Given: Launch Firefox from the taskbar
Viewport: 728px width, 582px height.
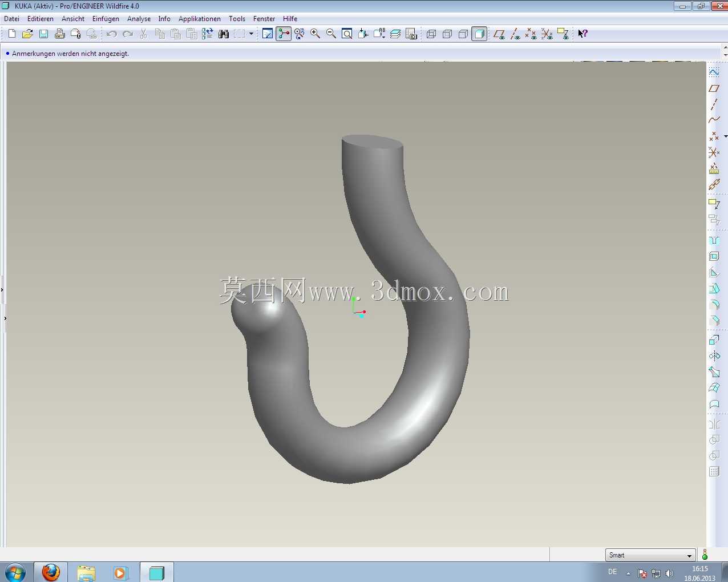Looking at the screenshot, I should coord(51,572).
